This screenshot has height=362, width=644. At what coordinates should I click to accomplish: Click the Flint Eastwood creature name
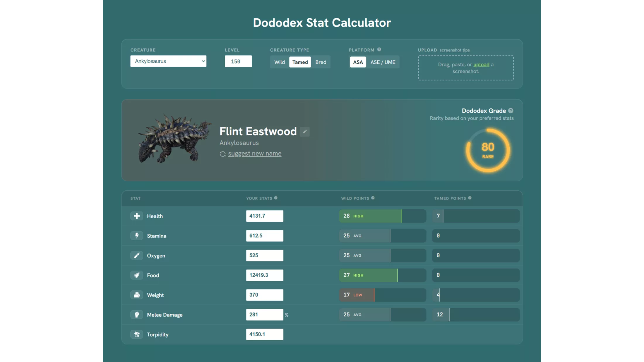point(258,131)
